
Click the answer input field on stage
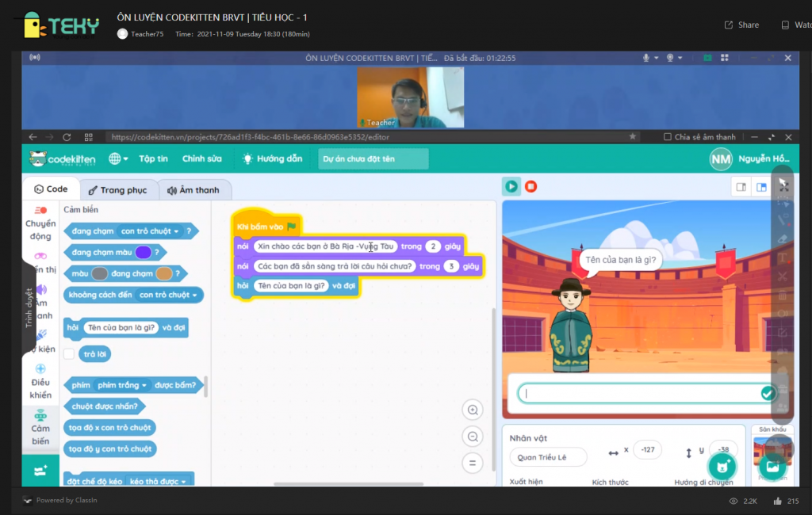[x=638, y=394]
